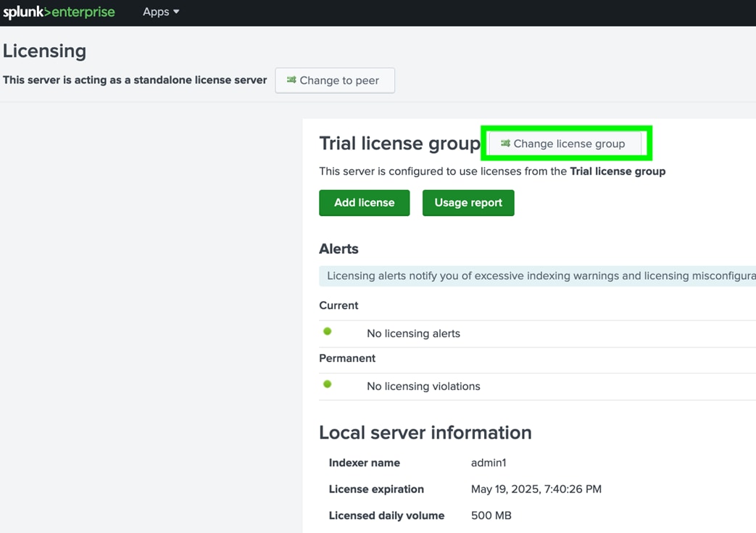Click the No licensing violations text
The image size is (756, 533).
pyautogui.click(x=423, y=387)
